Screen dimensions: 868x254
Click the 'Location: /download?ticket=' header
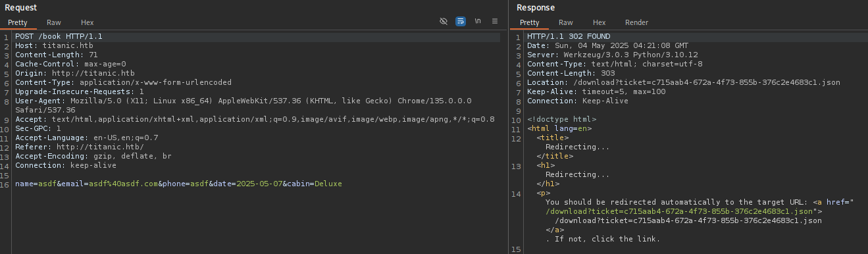coord(683,82)
